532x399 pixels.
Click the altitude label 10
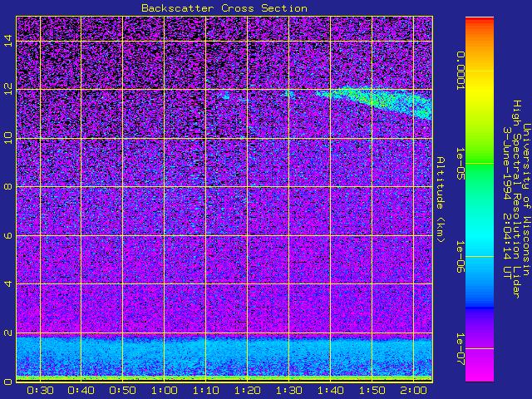(x=8, y=138)
